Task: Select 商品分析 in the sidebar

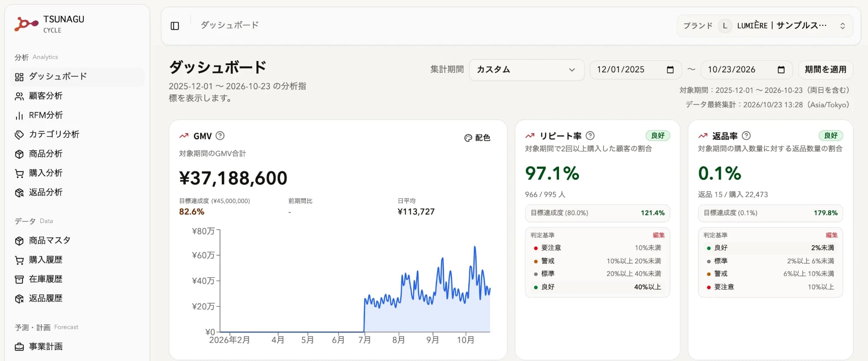Action: pos(77,154)
